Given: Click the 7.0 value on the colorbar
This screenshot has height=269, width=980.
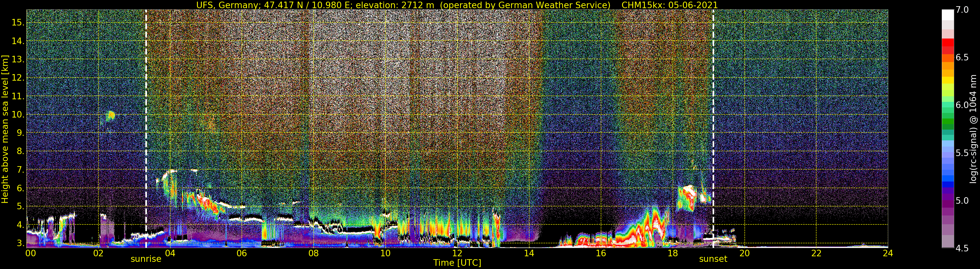Looking at the screenshot, I should coord(962,10).
